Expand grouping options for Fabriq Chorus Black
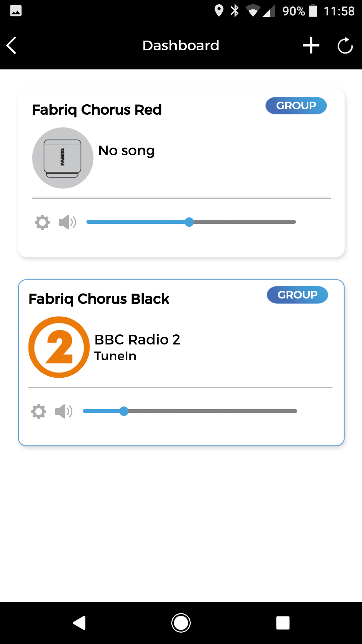Image resolution: width=362 pixels, height=644 pixels. point(297,295)
